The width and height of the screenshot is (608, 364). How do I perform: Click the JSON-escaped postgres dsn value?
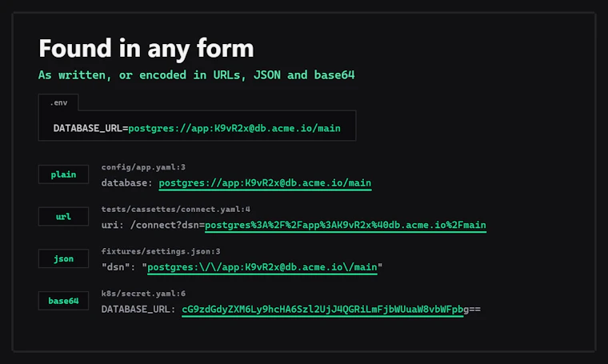pyautogui.click(x=262, y=267)
